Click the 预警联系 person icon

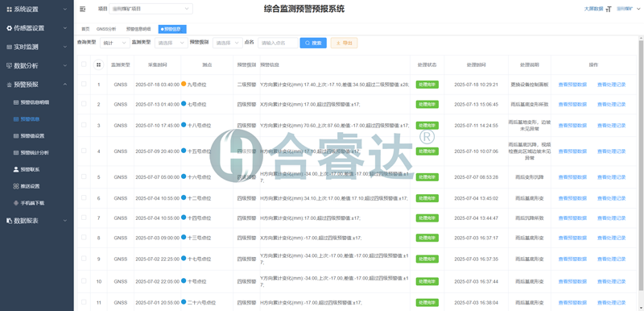tap(16, 169)
